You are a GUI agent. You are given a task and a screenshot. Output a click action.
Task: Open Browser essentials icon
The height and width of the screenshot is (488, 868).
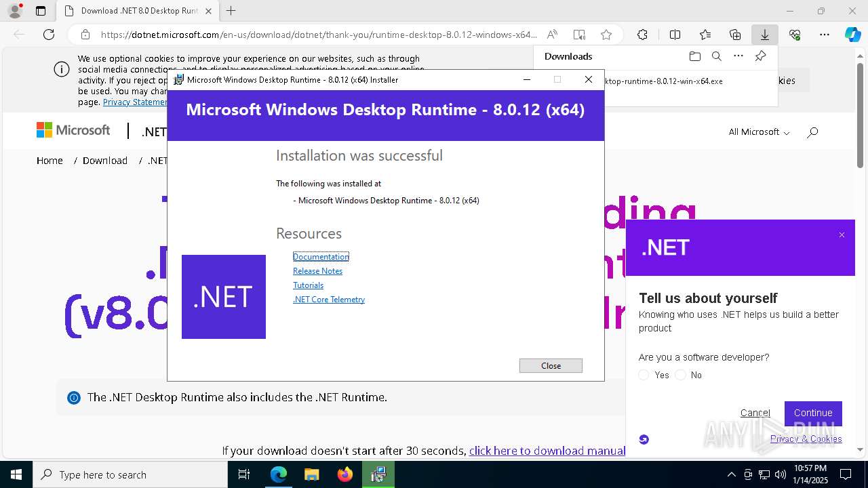tap(795, 35)
